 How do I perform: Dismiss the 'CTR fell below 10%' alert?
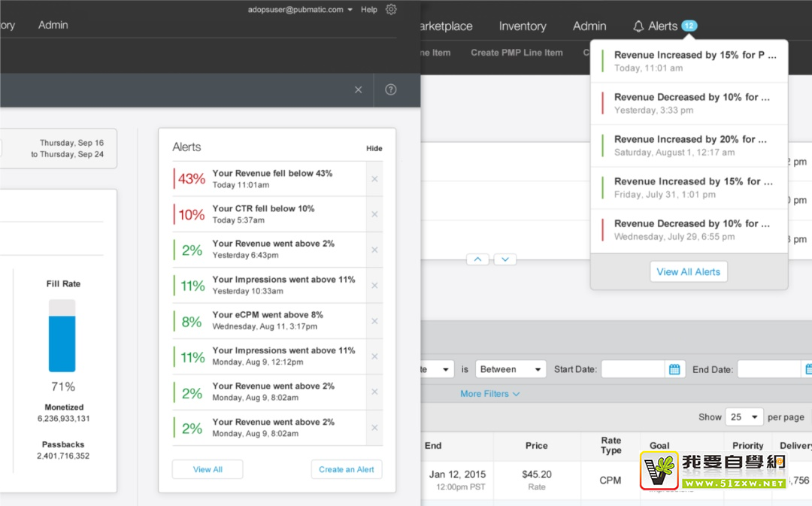click(x=374, y=214)
